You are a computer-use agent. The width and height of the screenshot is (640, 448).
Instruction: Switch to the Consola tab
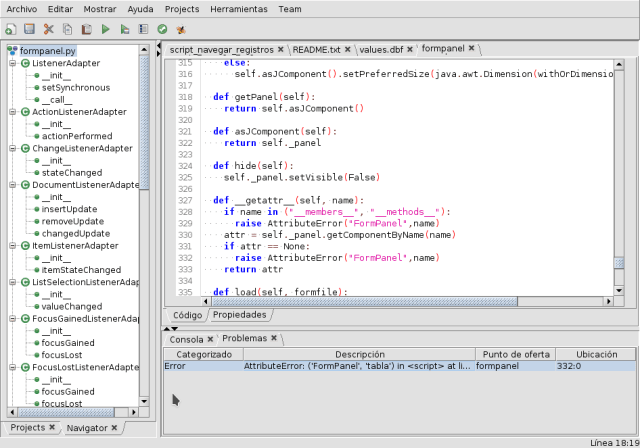pyautogui.click(x=187, y=339)
